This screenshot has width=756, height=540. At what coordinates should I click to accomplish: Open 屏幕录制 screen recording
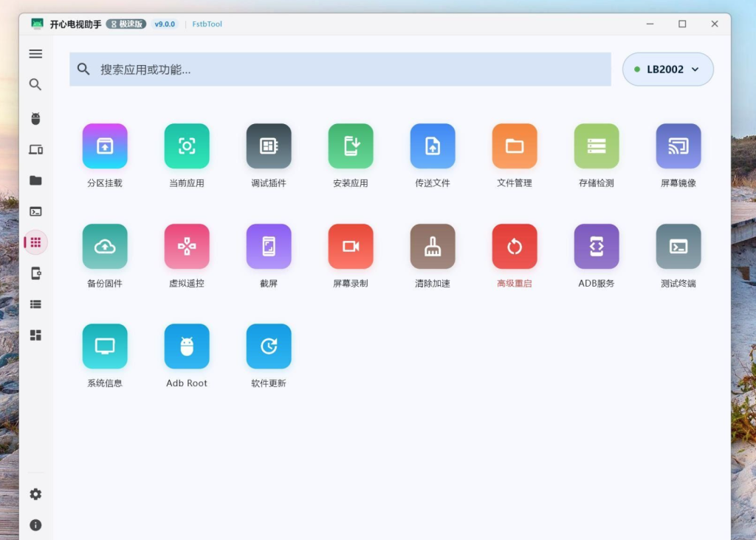tap(351, 246)
